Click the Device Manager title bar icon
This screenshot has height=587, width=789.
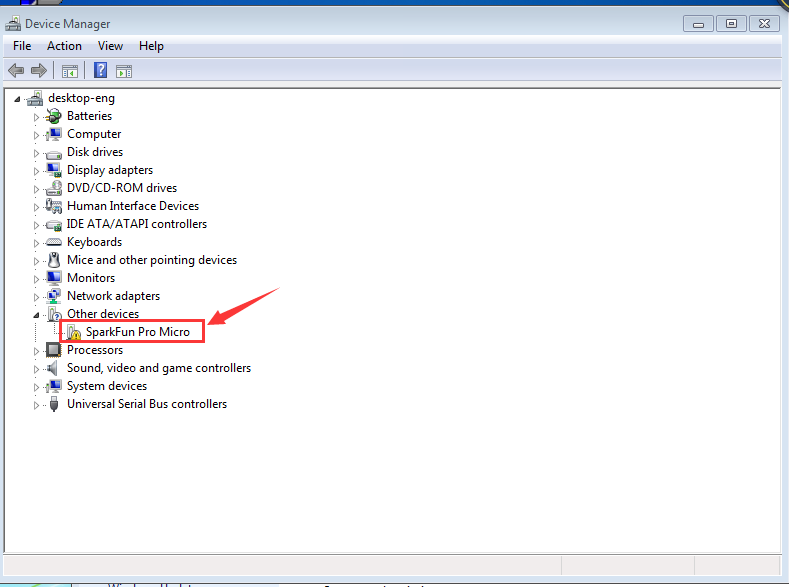[13, 23]
